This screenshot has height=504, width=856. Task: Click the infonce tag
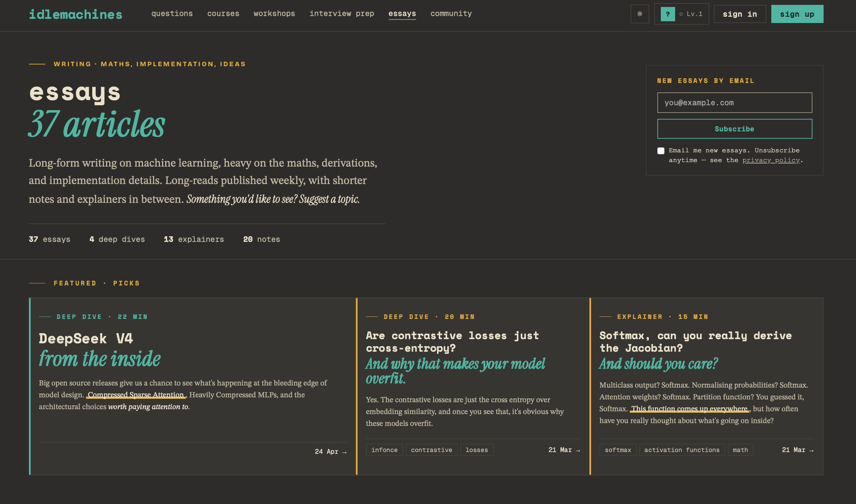384,450
